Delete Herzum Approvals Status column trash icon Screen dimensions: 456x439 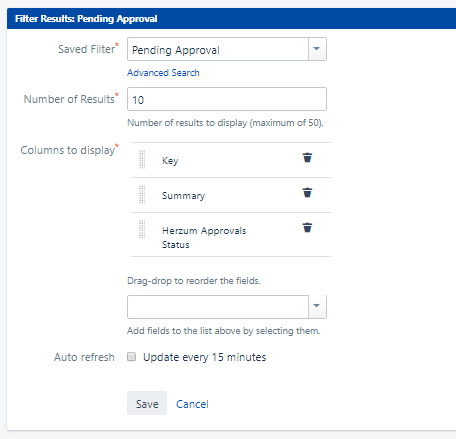pyautogui.click(x=307, y=228)
